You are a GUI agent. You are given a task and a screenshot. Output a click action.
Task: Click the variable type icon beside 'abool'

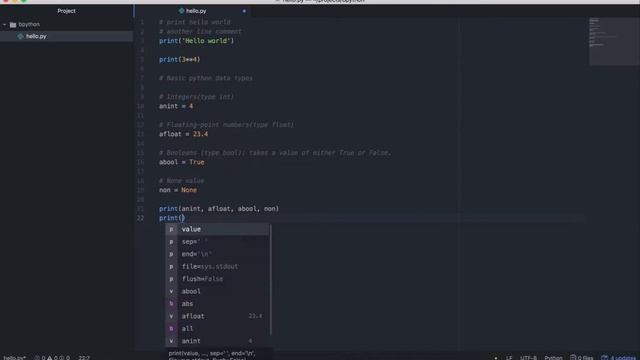(171, 291)
